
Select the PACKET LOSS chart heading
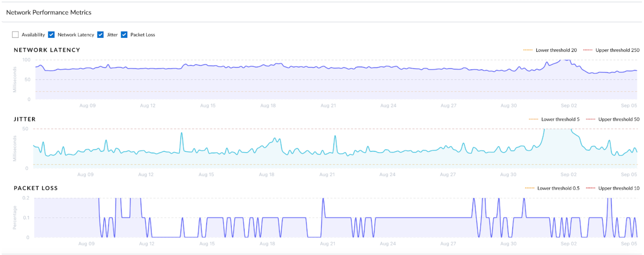(x=36, y=188)
